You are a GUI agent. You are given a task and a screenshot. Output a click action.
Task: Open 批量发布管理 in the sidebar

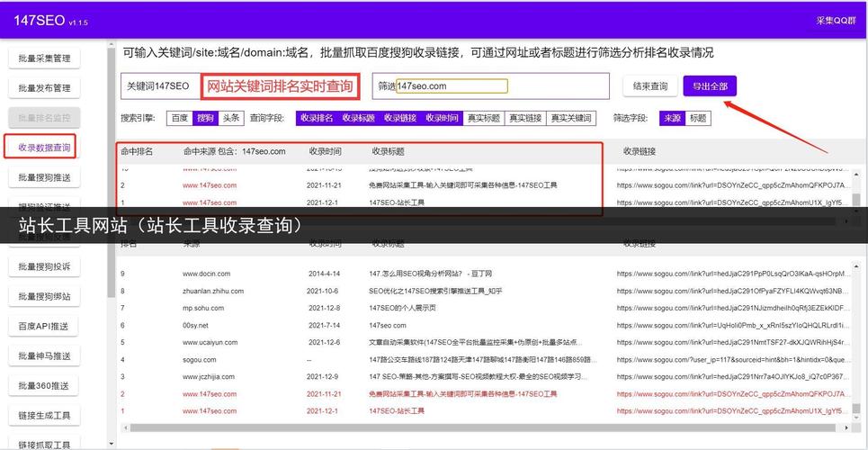pos(44,88)
